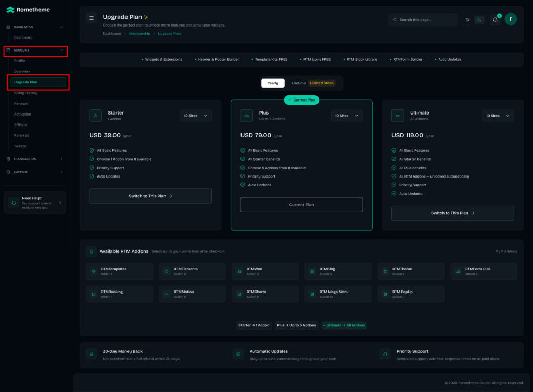Open Profile in sidebar
Viewport: 533px width, 392px height.
click(x=19, y=60)
